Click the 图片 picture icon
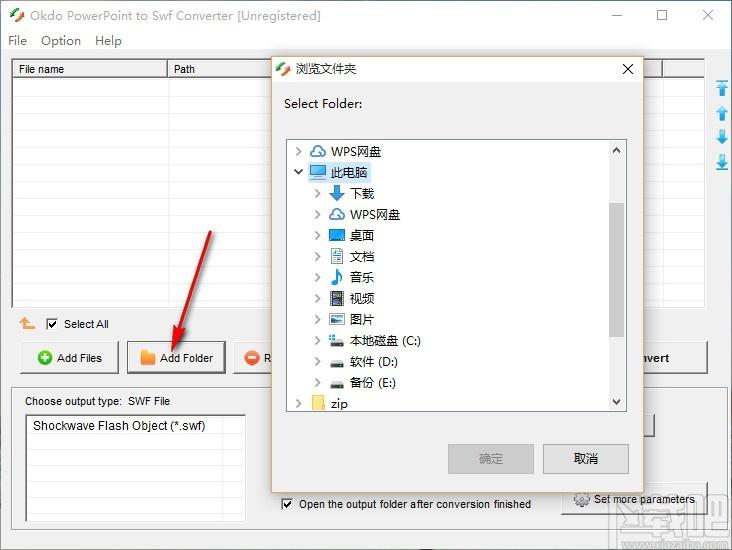 [337, 319]
